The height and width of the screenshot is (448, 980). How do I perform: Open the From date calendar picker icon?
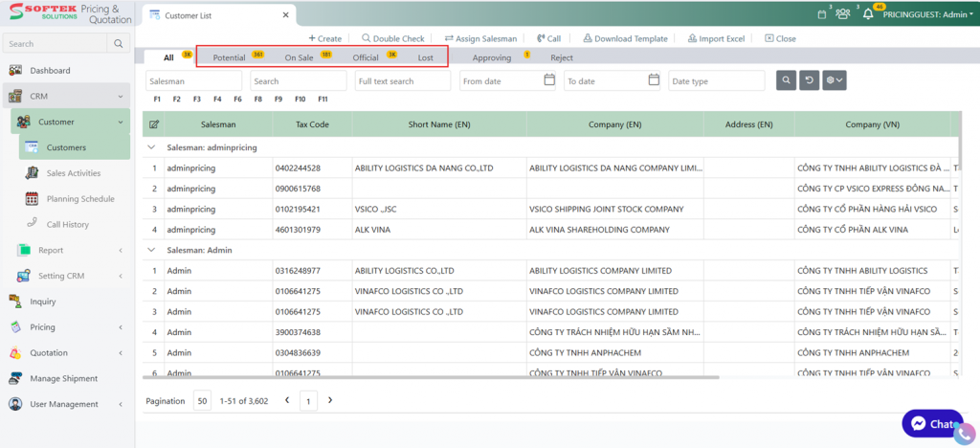(549, 80)
